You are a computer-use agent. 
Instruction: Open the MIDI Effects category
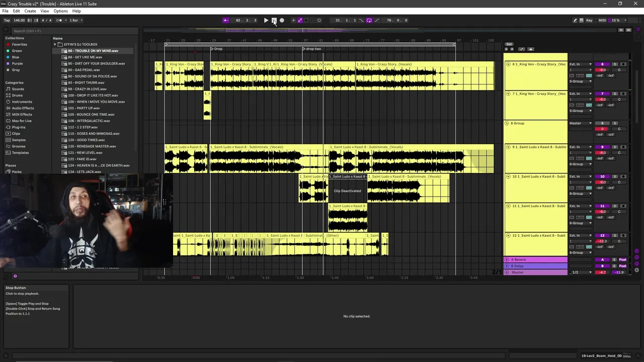(x=22, y=114)
